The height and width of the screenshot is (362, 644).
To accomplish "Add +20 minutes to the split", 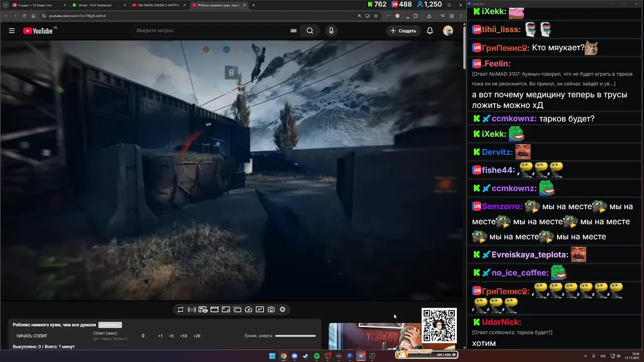I will coord(196,336).
